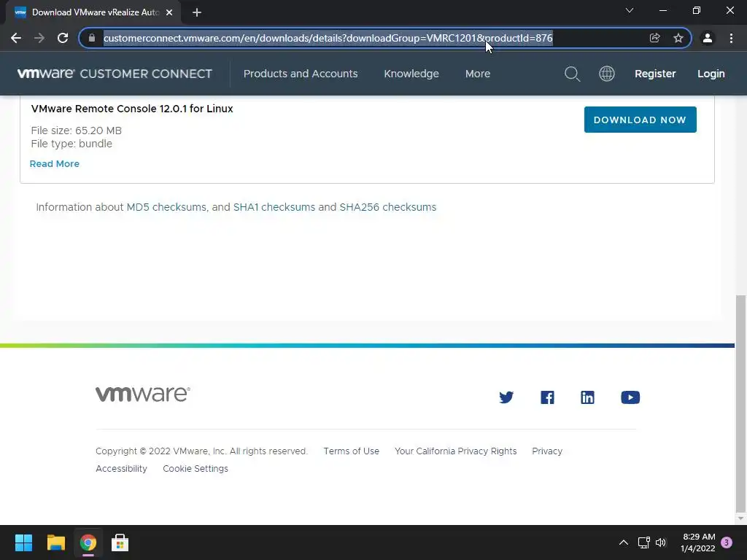The image size is (747, 560).
Task: Open VMware Twitter page icon
Action: pos(506,397)
